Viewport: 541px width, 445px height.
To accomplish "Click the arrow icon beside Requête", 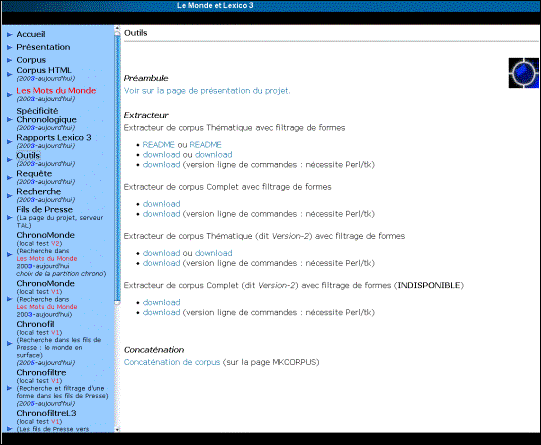I will (x=10, y=178).
